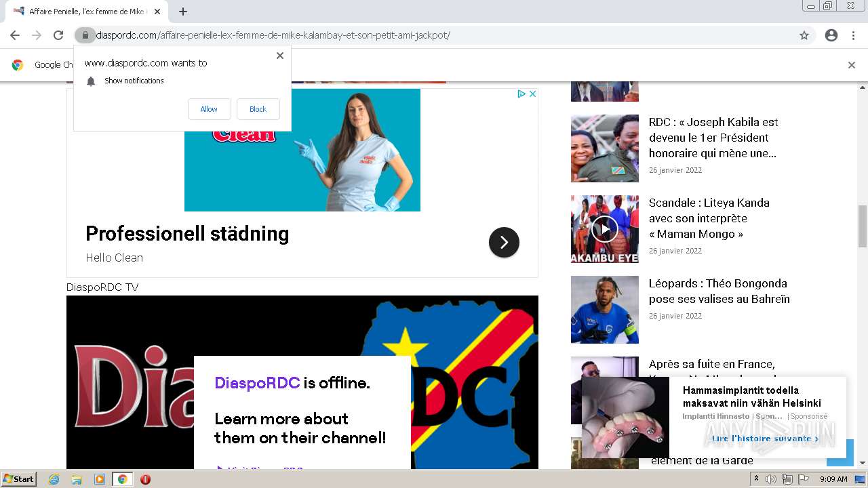Click Lire l'histoire suivante link

pyautogui.click(x=765, y=439)
